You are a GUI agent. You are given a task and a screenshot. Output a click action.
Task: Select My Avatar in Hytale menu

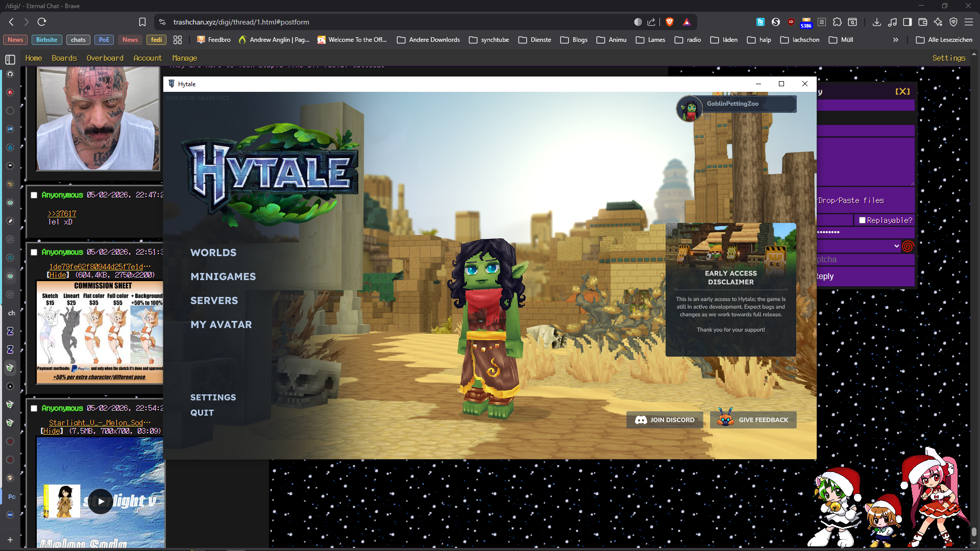pos(221,324)
